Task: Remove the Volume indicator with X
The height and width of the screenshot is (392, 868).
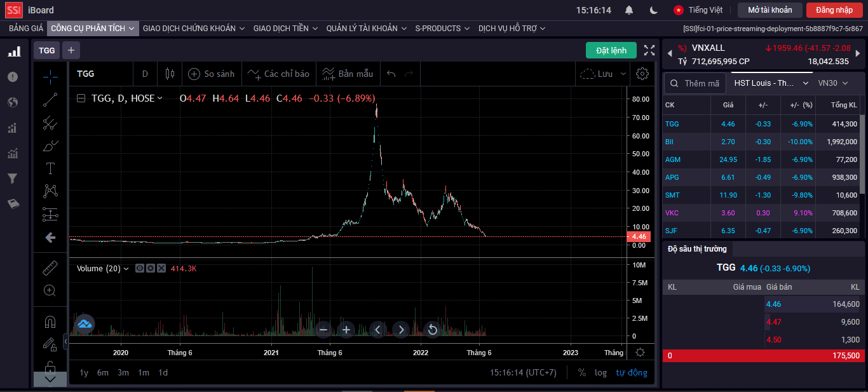Action: [161, 269]
